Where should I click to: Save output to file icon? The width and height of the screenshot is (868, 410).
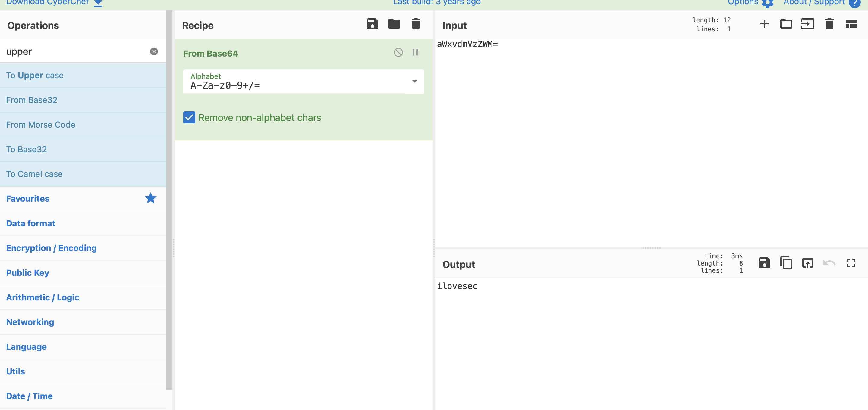coord(764,263)
